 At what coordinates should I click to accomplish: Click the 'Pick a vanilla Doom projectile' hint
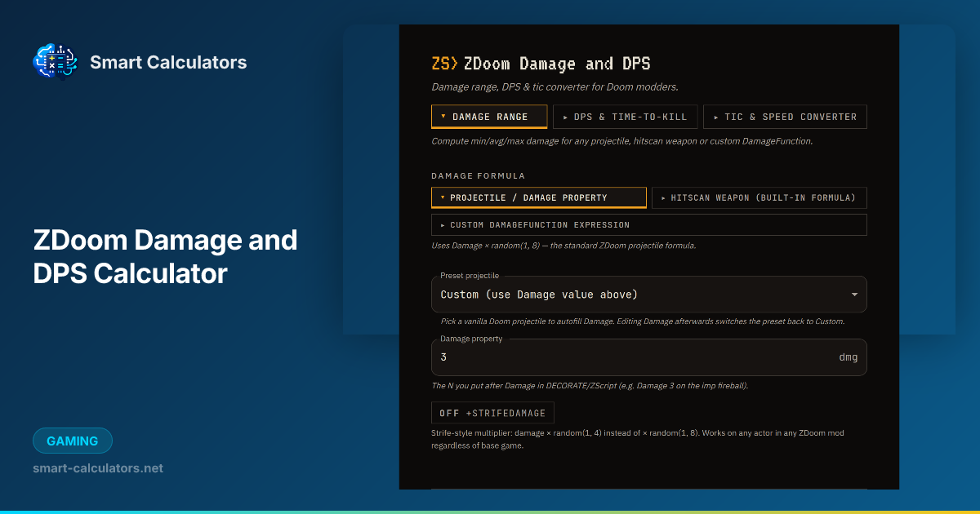click(x=643, y=321)
